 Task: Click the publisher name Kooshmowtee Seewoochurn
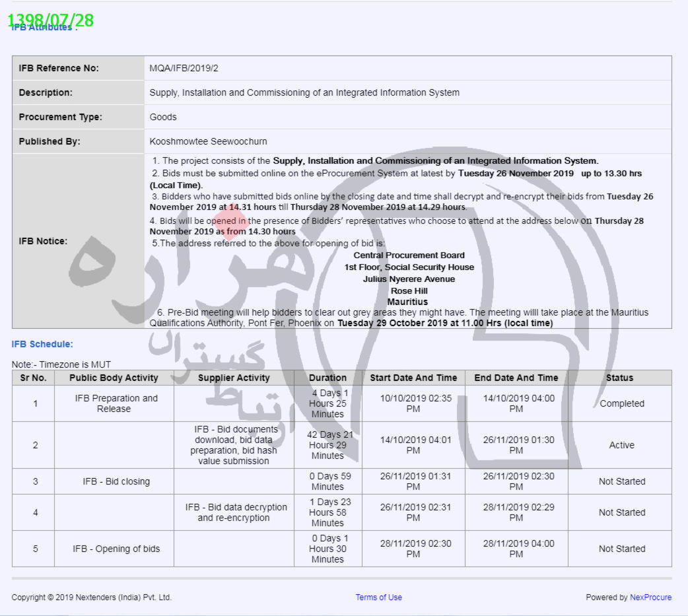[208, 141]
